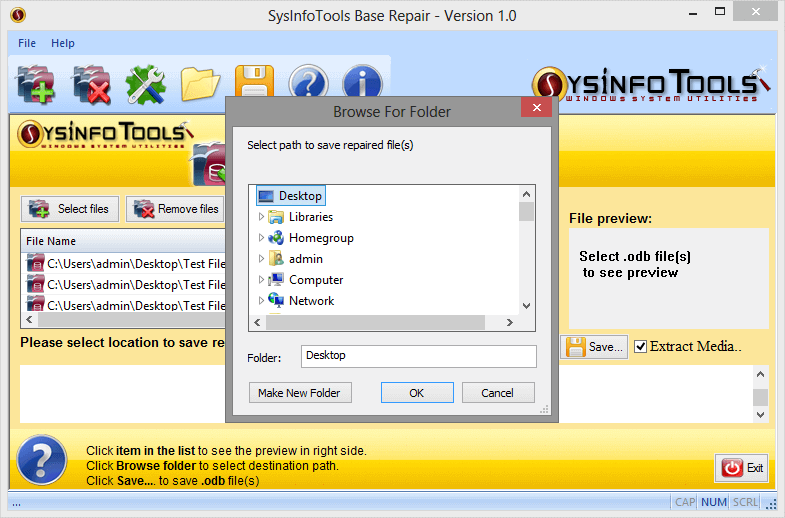This screenshot has width=785, height=518.
Task: Expand the Libraries tree node
Action: 261,217
